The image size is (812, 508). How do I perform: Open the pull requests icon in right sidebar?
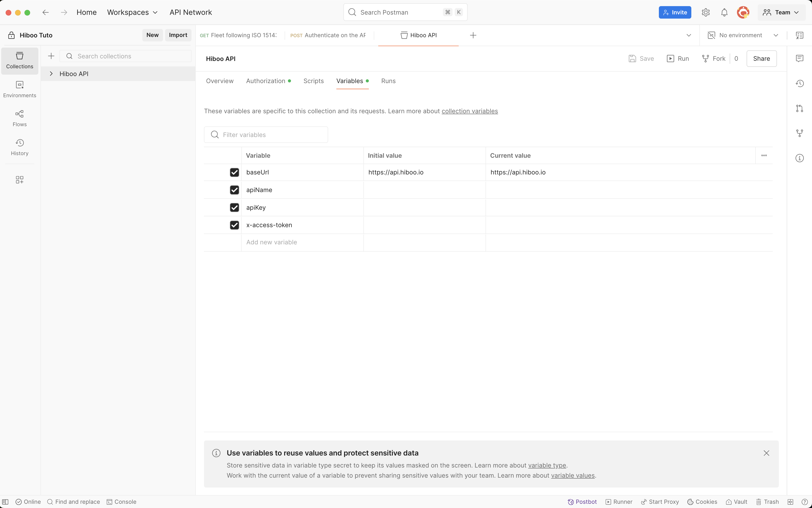point(800,108)
